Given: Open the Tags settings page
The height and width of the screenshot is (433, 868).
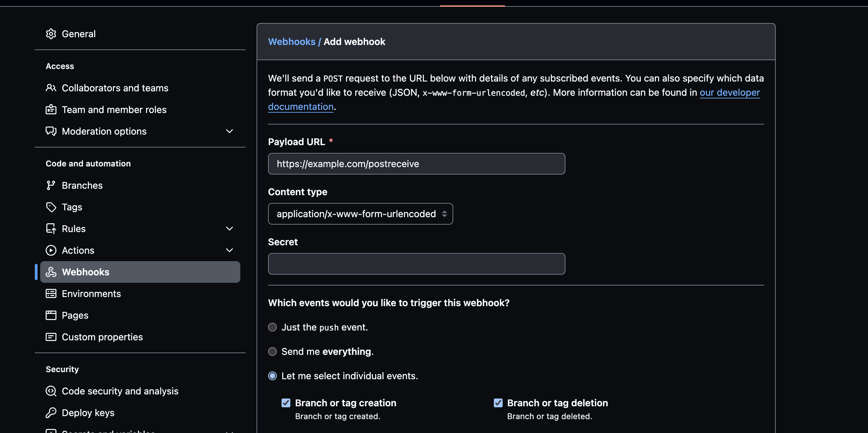Looking at the screenshot, I should click(x=140, y=207).
